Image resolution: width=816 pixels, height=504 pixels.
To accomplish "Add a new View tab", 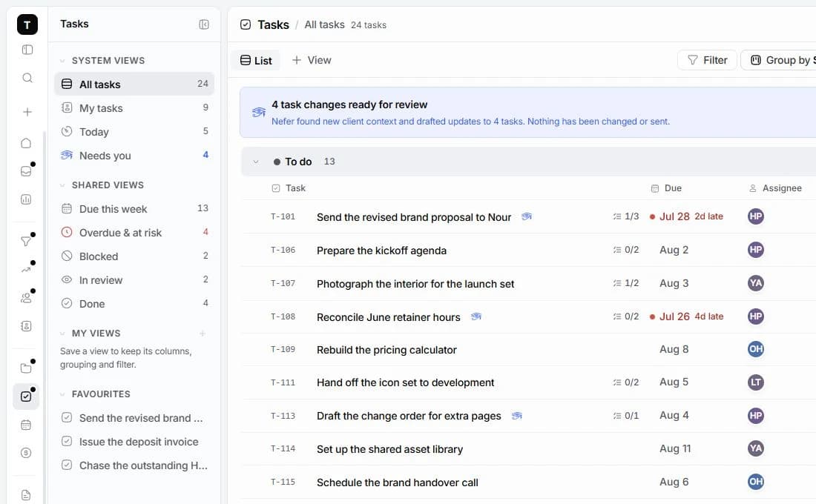I will (312, 60).
